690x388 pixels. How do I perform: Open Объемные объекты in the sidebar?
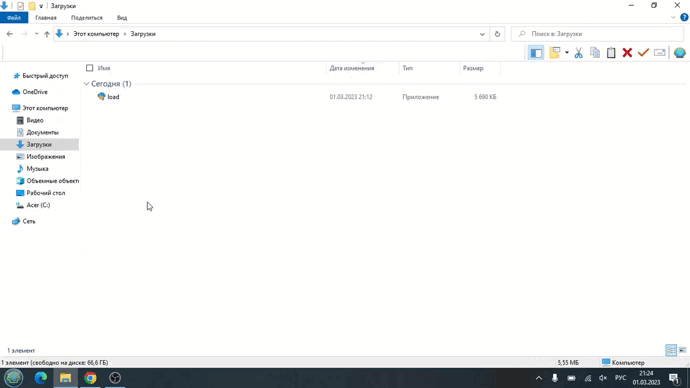click(x=52, y=181)
